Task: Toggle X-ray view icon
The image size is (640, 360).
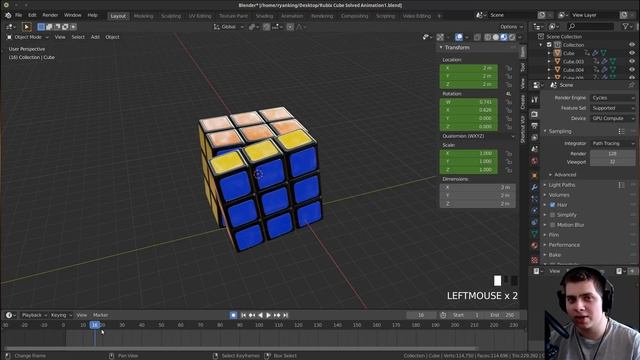Action: click(477, 37)
